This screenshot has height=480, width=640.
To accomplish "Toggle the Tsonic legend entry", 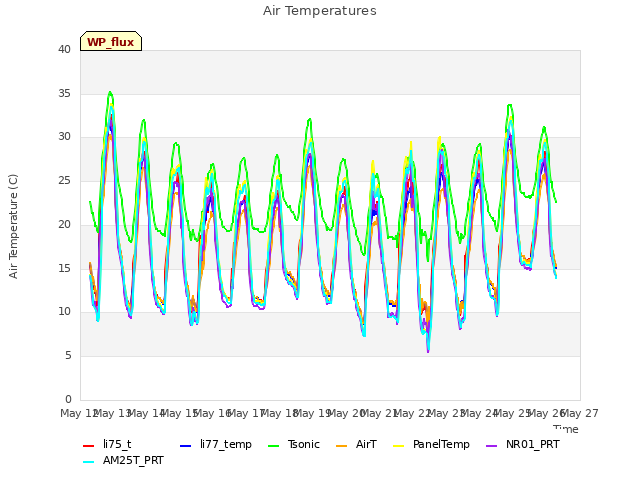I will [x=294, y=444].
